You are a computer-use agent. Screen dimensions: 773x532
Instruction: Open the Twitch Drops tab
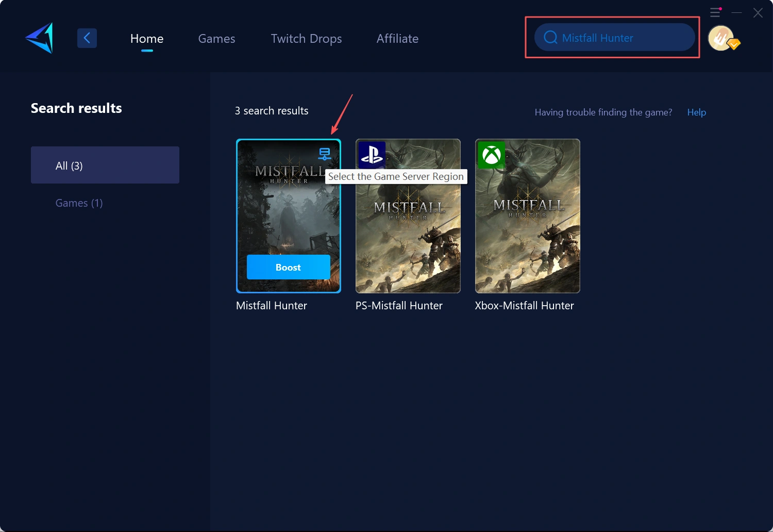coord(306,39)
